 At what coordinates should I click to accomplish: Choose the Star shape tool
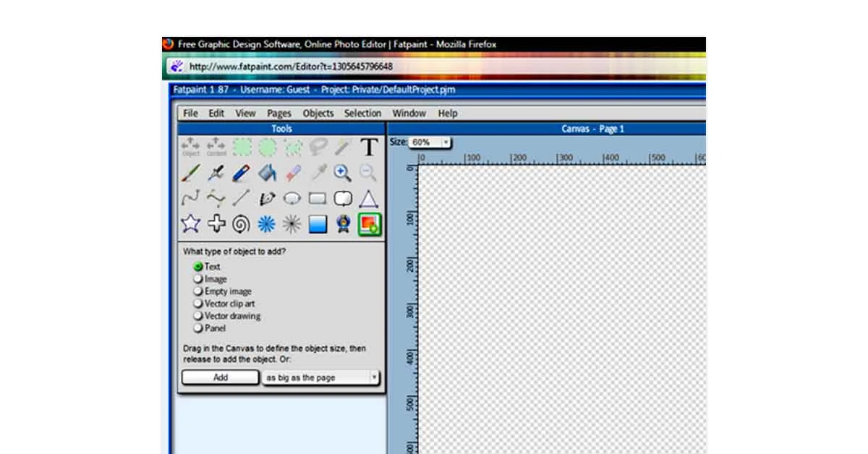point(190,224)
